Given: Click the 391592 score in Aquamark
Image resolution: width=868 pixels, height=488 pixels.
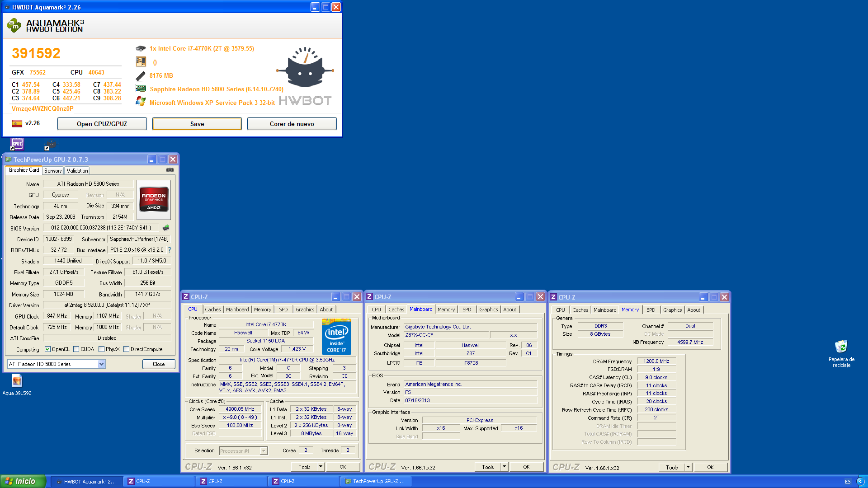Looking at the screenshot, I should (x=36, y=53).
